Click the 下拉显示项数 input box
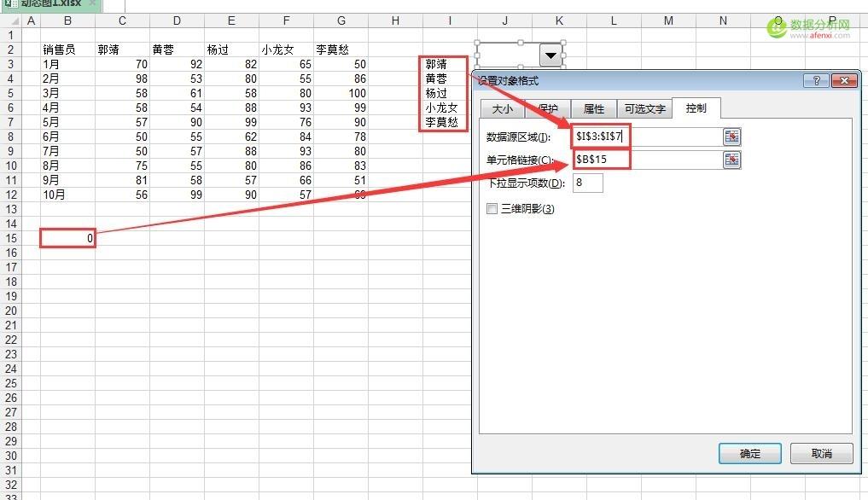The height and width of the screenshot is (500, 868). [x=588, y=183]
